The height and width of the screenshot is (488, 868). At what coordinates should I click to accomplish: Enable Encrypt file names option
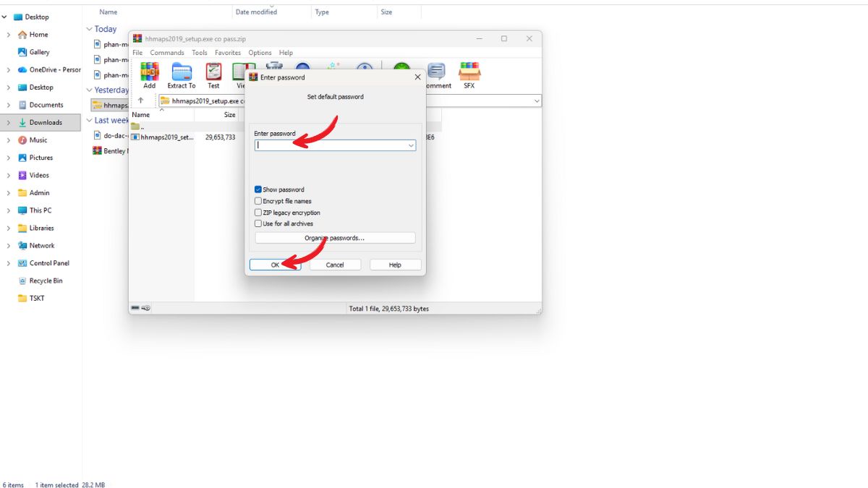click(x=258, y=201)
